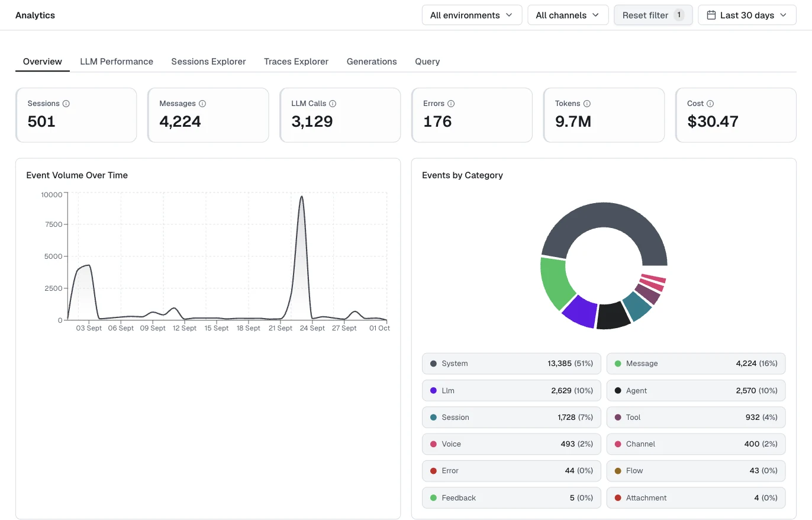Click the Analytics page title
The image size is (812, 520).
click(x=35, y=15)
